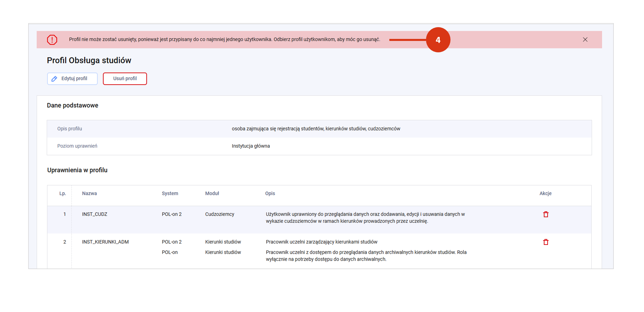Image resolution: width=644 pixels, height=312 pixels.
Task: Close the red error notification banner
Action: (585, 40)
